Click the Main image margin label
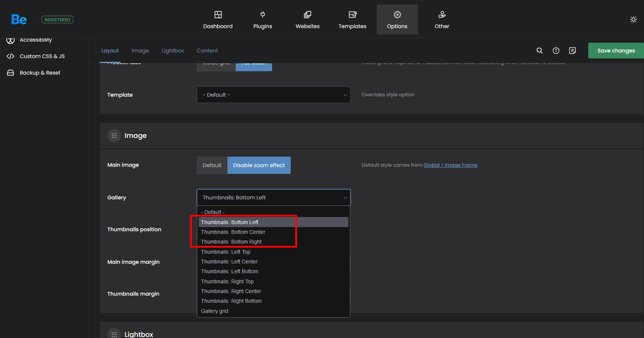This screenshot has height=338, width=644. coord(134,262)
